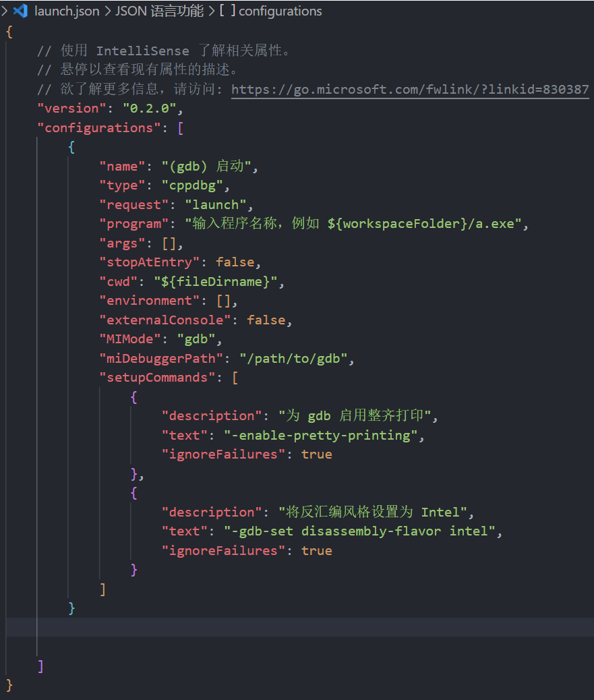Click the "miDebuggerPath" key
This screenshot has height=700, width=594.
[x=161, y=359]
